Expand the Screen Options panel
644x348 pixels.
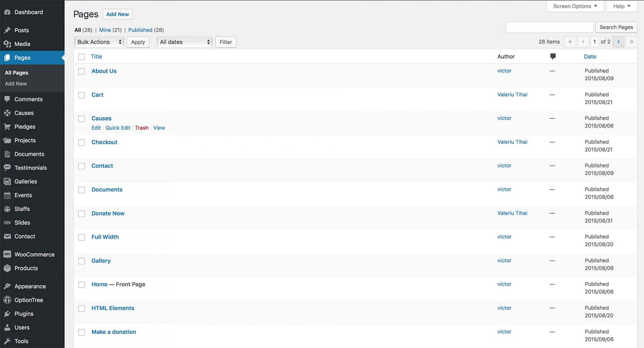(575, 6)
